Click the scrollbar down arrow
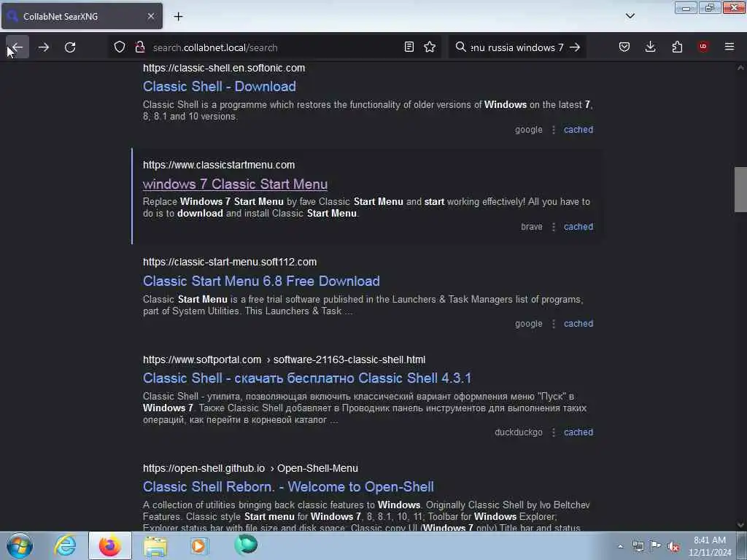This screenshot has width=747, height=560. click(740, 524)
